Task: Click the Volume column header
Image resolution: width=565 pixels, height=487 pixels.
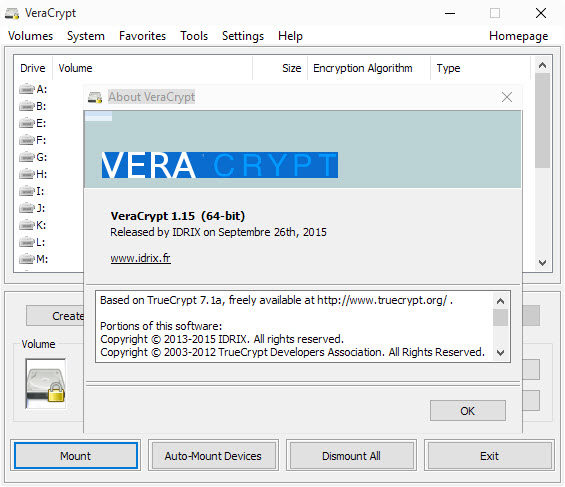Action: [x=152, y=68]
